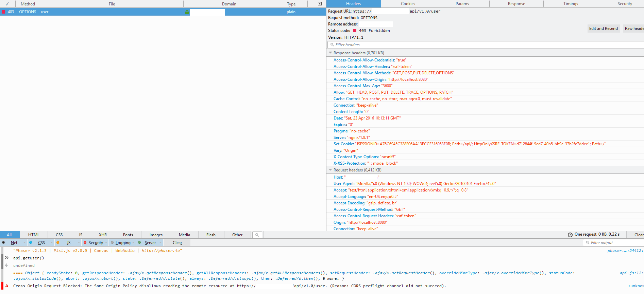Screen dimensions: 644x294
Task: Start performance analysis via the clock icon
Action: point(570,235)
